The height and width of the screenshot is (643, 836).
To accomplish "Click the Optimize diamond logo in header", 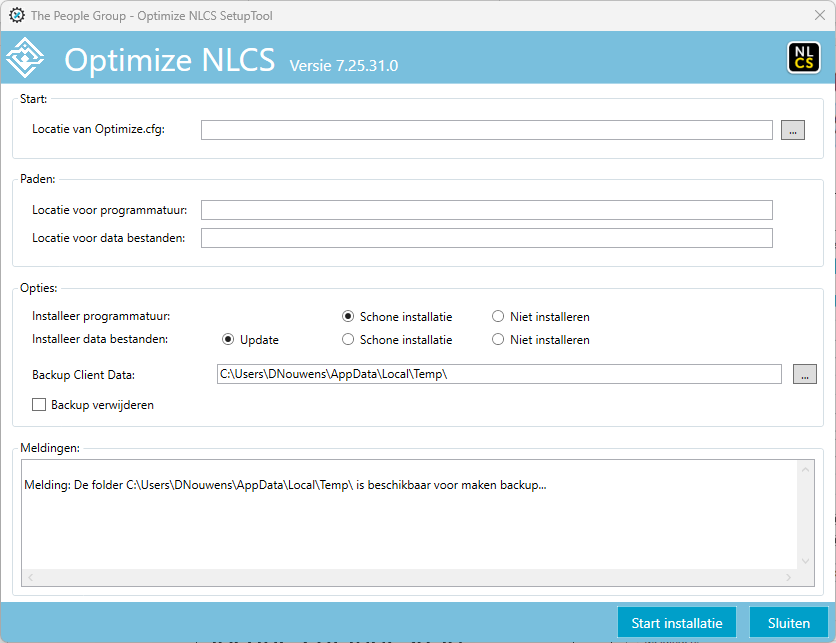I will 25,58.
